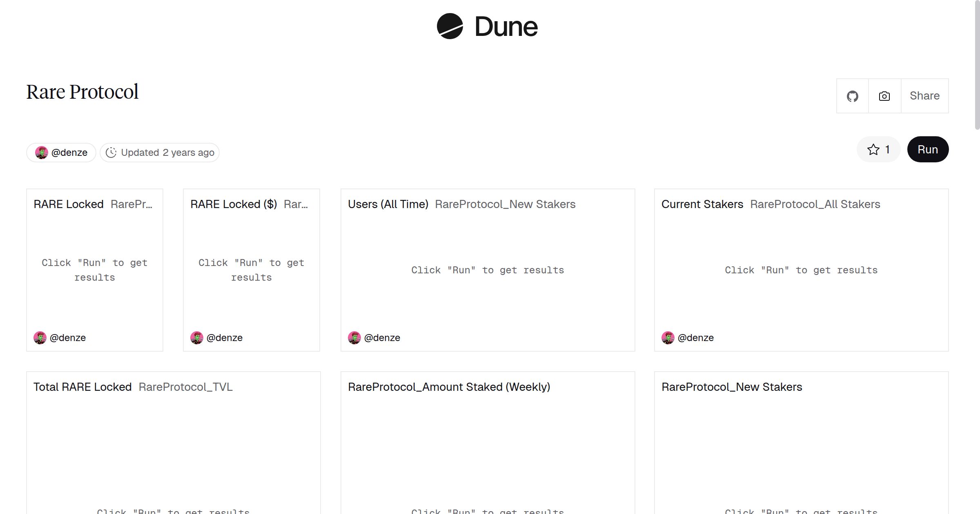The width and height of the screenshot is (980, 514).
Task: Click avatar in RARE Locked ($) card
Action: point(197,338)
